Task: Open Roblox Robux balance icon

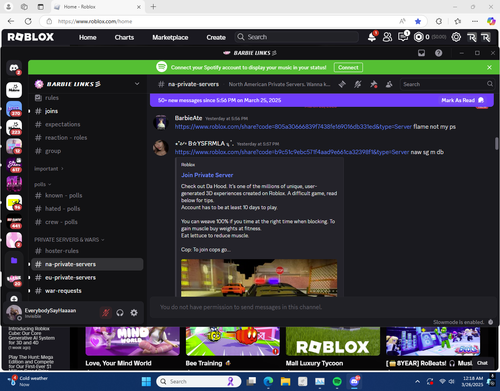Action: point(419,37)
